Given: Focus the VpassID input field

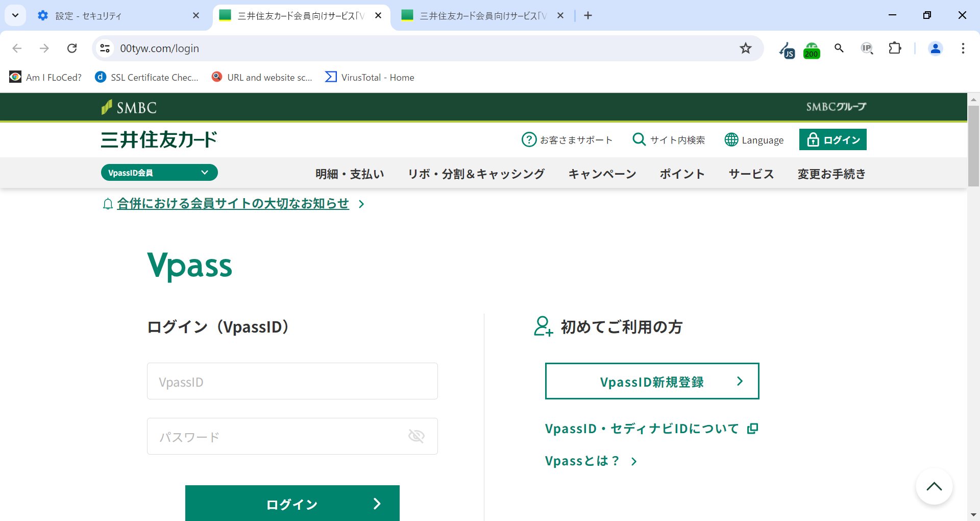Looking at the screenshot, I should [x=292, y=381].
